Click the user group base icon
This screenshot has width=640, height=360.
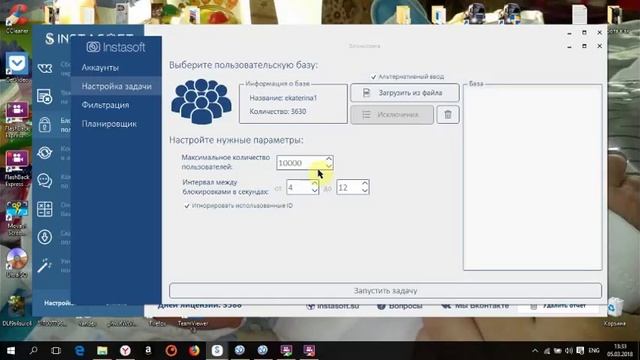click(202, 102)
